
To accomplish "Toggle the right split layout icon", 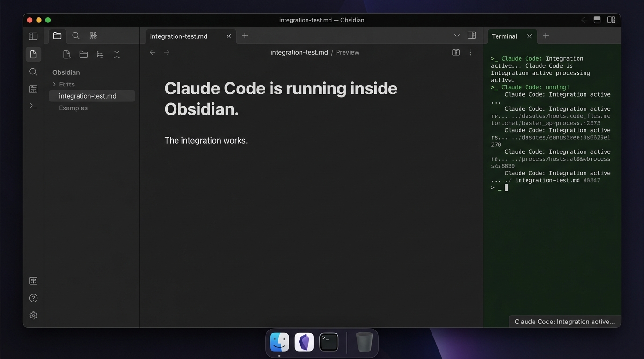I will click(x=471, y=35).
